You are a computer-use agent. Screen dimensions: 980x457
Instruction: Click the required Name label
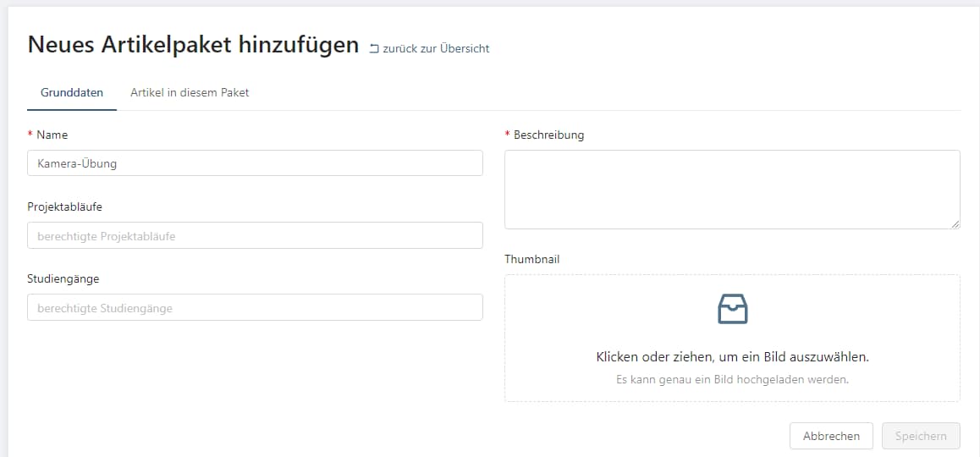pos(52,135)
